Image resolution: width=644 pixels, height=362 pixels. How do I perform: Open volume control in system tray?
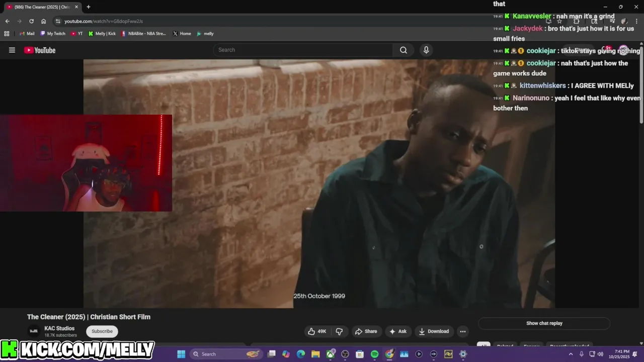600,354
